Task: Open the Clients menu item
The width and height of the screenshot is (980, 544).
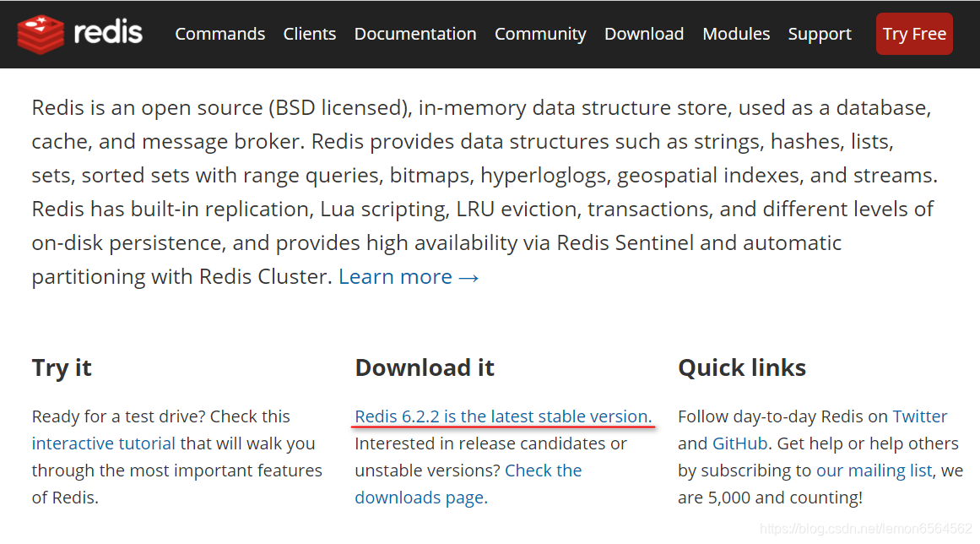Action: coord(310,34)
